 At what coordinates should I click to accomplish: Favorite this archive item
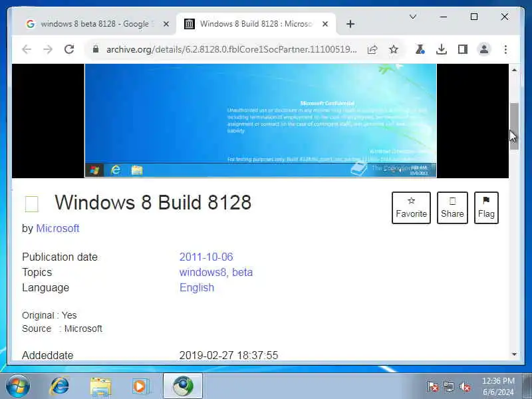tap(411, 207)
